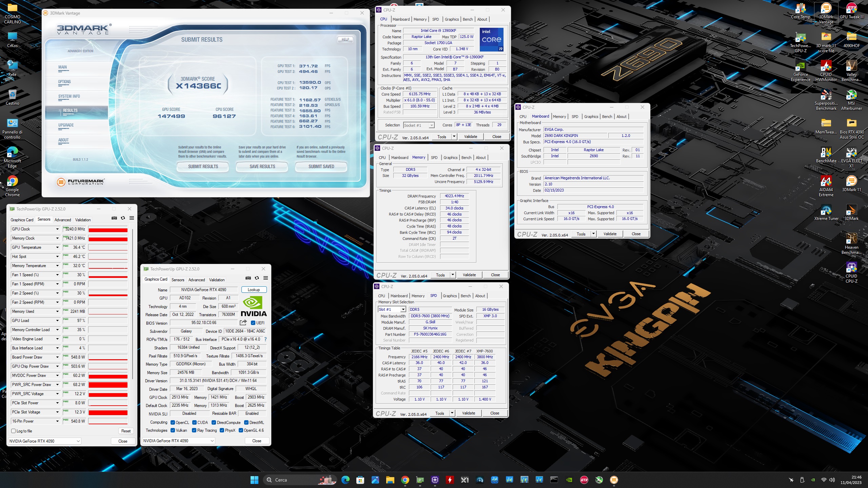
Task: Toggle CUDA checkbox
Action: (195, 423)
